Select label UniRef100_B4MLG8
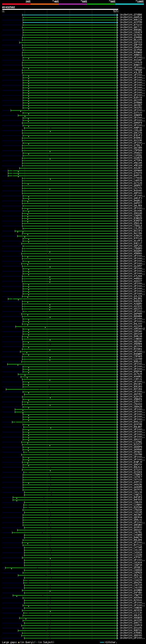 tap(131, 336)
